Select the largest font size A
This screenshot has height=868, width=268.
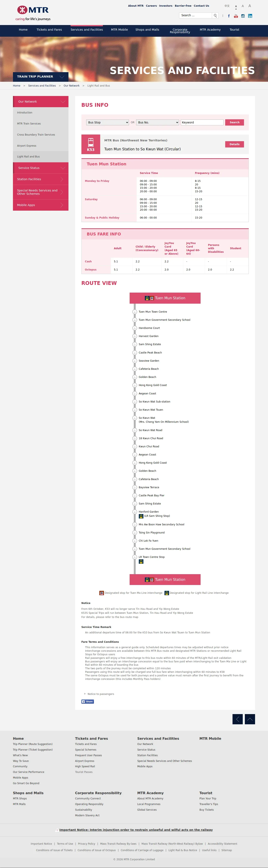click(249, 6)
